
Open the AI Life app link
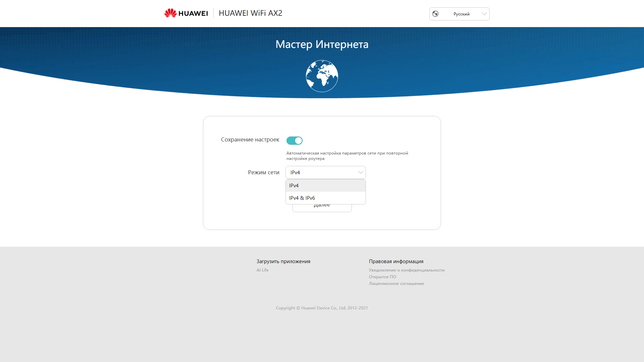(x=262, y=270)
